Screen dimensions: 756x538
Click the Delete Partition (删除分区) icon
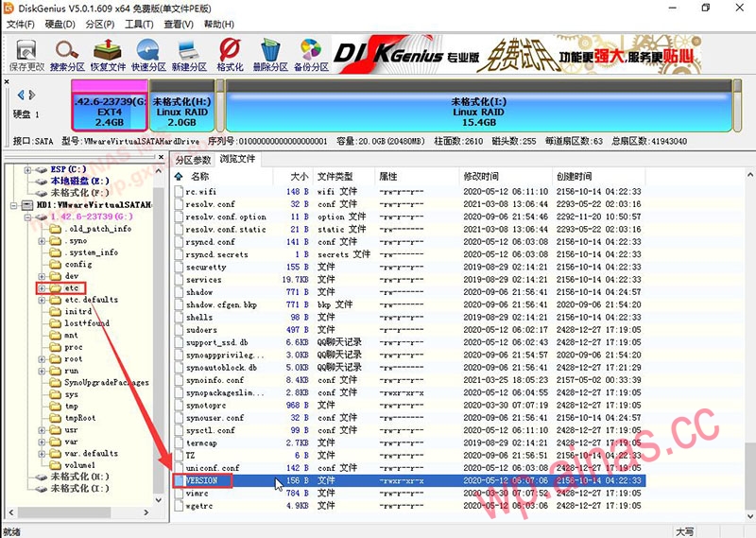click(270, 55)
